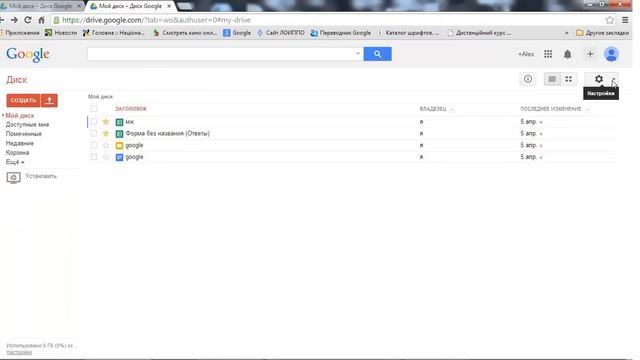Viewport: 640px width, 360px height.
Task: Show more bookmarks chevron
Action: pos(567,33)
